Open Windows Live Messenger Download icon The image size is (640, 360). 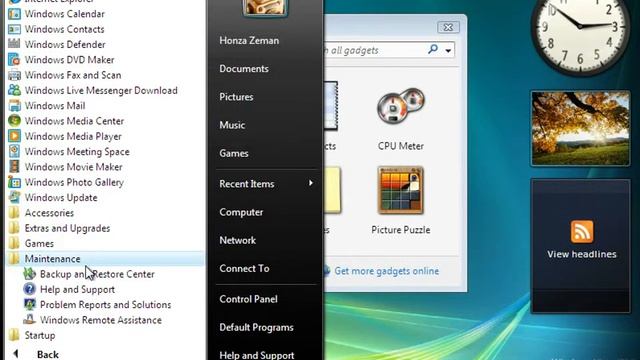(x=14, y=91)
